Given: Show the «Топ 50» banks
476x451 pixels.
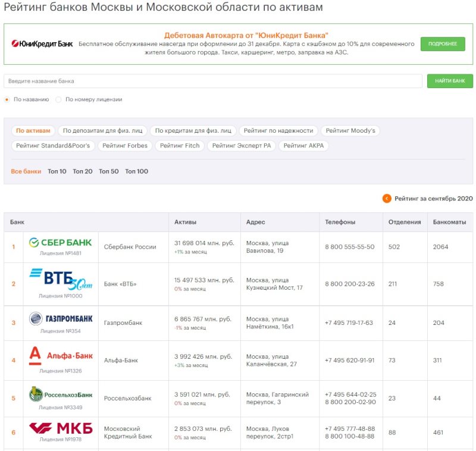Looking at the screenshot, I should [x=109, y=171].
